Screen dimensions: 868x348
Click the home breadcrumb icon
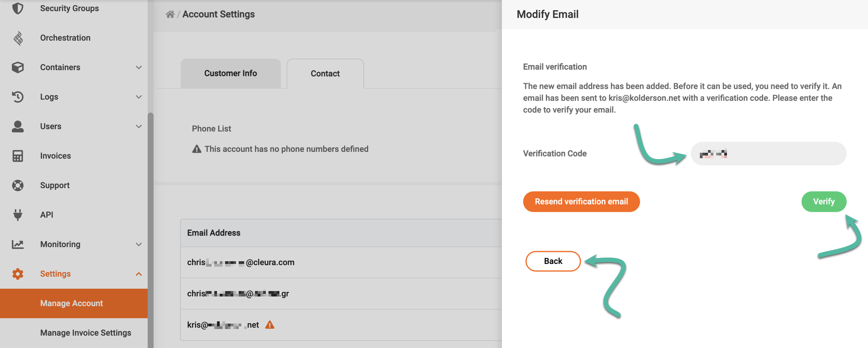coord(170,14)
